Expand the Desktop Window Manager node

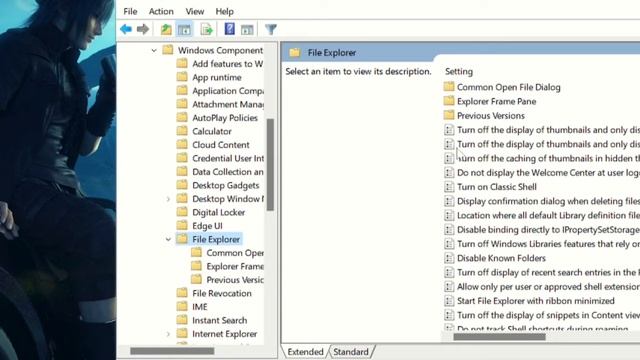(168, 199)
